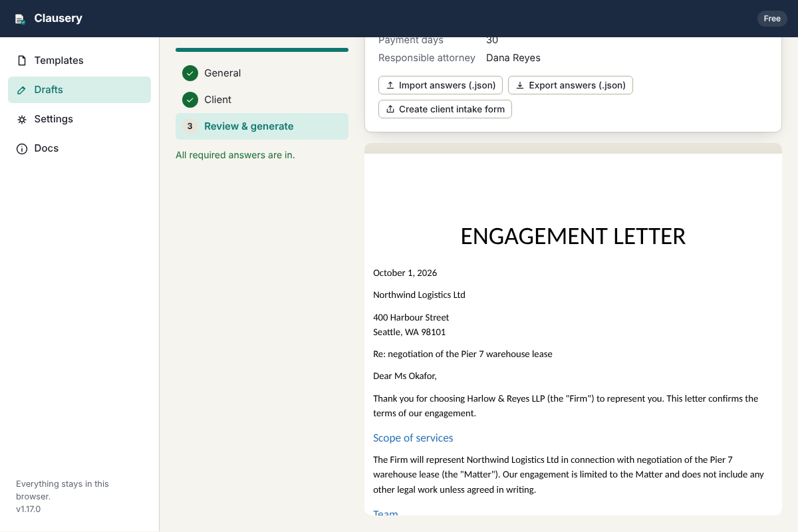The image size is (798, 532).
Task: Click the 'Thank you for choosing' paragraph
Action: tap(566, 406)
